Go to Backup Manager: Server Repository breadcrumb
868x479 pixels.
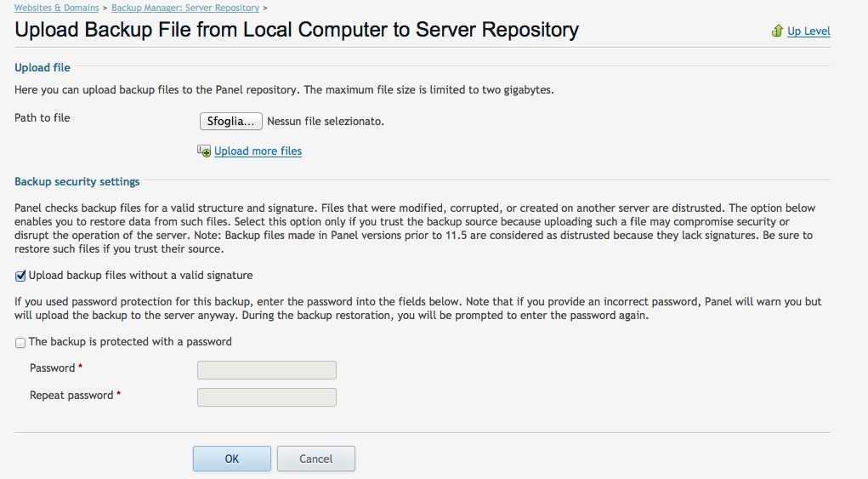[185, 8]
